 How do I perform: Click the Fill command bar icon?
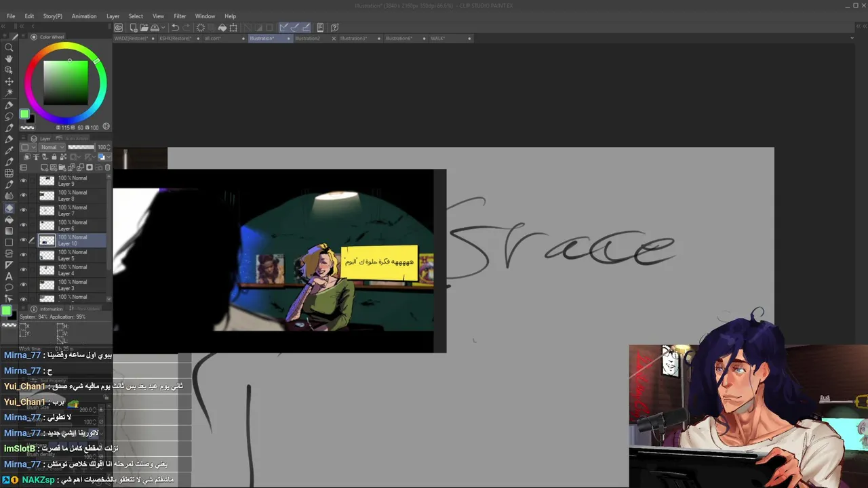click(x=222, y=28)
